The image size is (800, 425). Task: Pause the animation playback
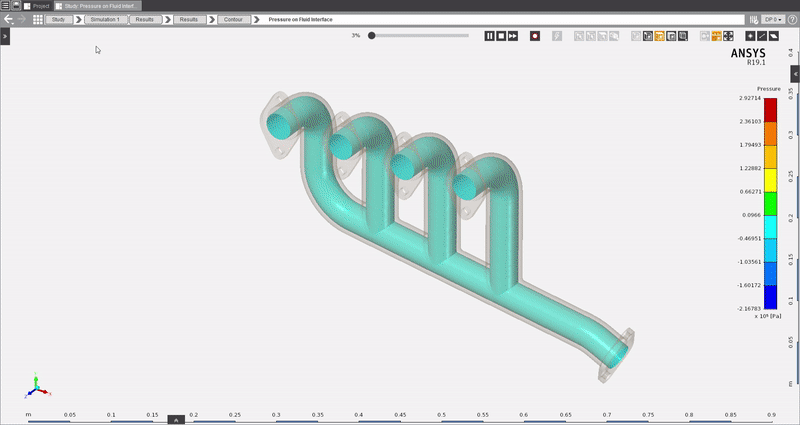pyautogui.click(x=489, y=36)
